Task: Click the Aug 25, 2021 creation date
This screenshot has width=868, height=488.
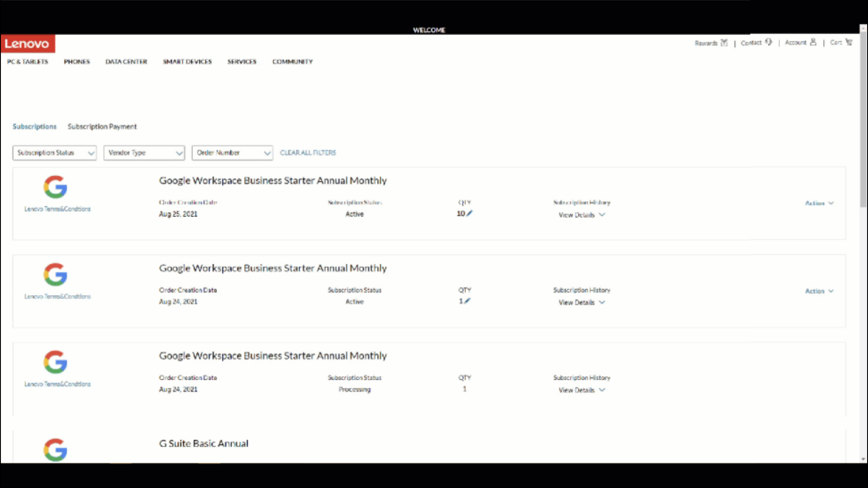Action: pos(178,214)
